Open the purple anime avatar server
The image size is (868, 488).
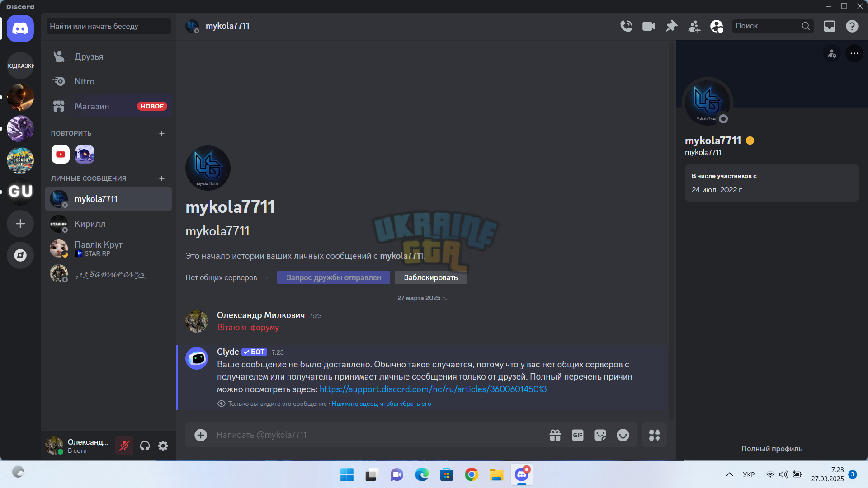point(20,129)
